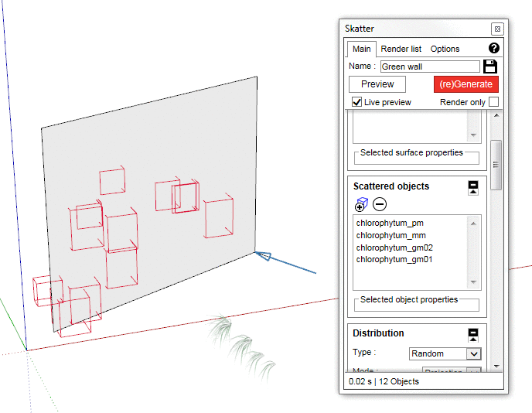Click the main panel vertical scrollbar thumb
The height and width of the screenshot is (413, 532).
[x=496, y=165]
